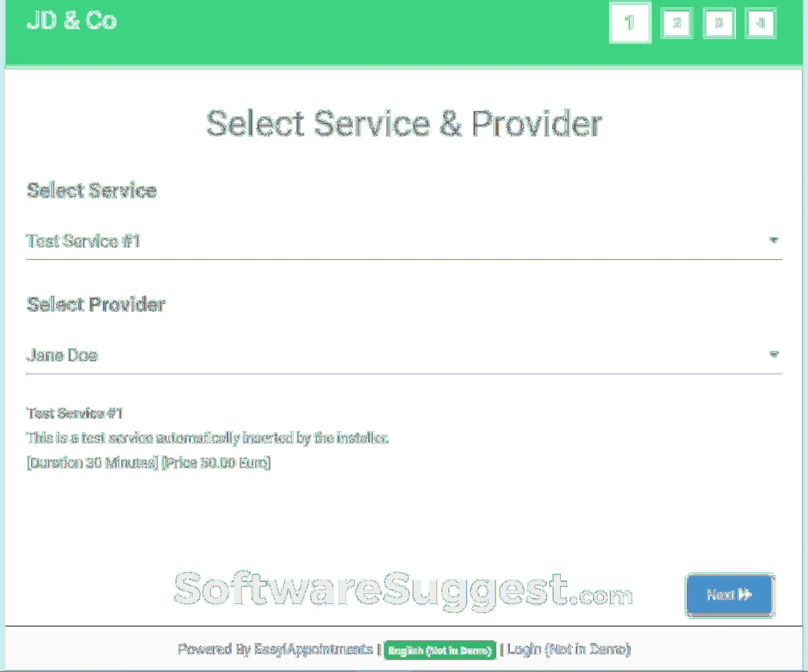Image resolution: width=808 pixels, height=672 pixels.
Task: Click Select Provider label
Action: 96,304
